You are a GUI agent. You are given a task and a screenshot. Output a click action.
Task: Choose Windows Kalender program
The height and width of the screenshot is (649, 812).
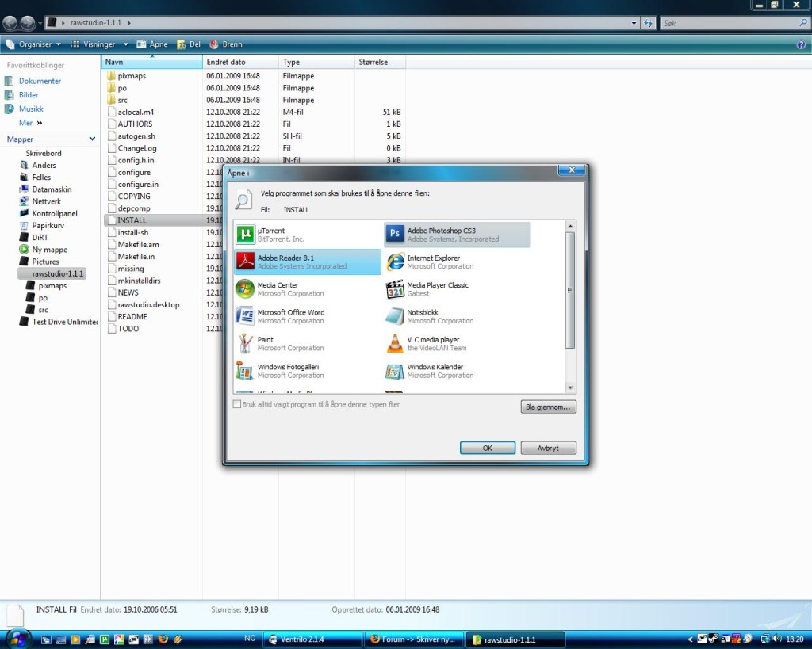pos(458,371)
